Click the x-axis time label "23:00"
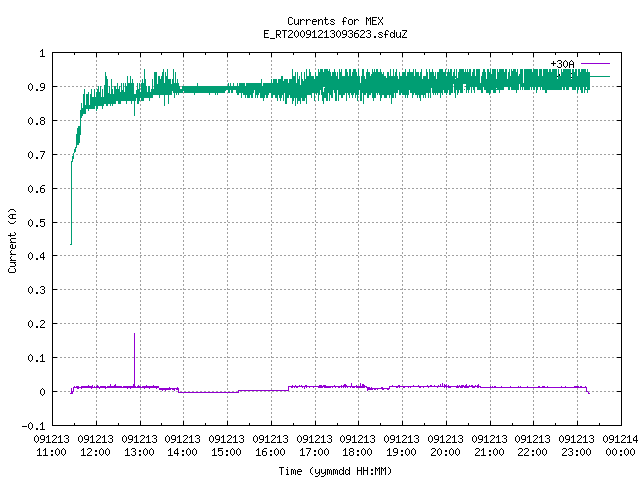 (x=577, y=452)
